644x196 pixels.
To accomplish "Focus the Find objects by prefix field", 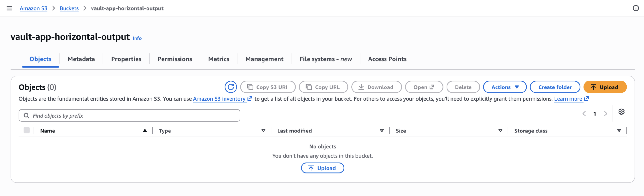I will pos(130,115).
